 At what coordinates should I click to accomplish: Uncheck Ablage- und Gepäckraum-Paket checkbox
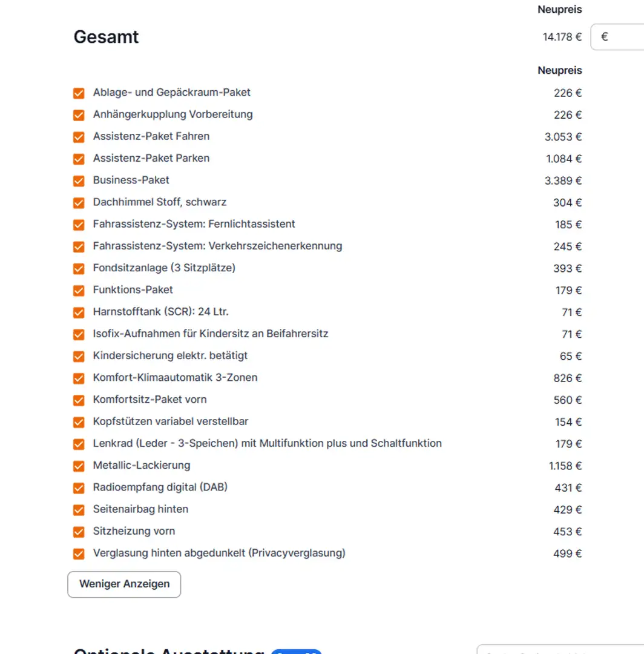[79, 93]
